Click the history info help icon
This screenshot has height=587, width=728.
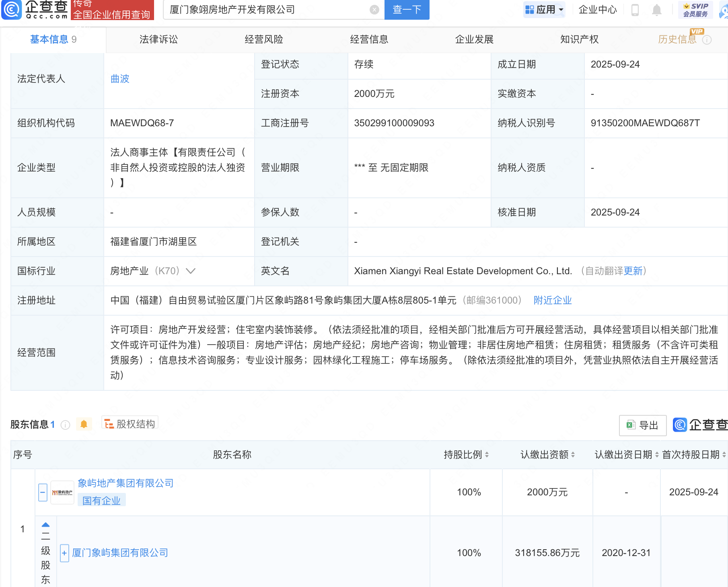(x=707, y=40)
